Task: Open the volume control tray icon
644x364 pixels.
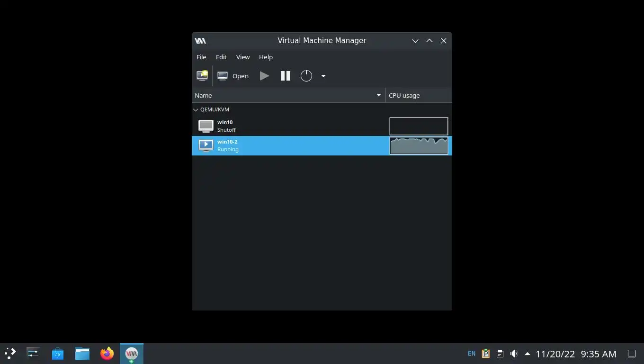Action: [514, 354]
